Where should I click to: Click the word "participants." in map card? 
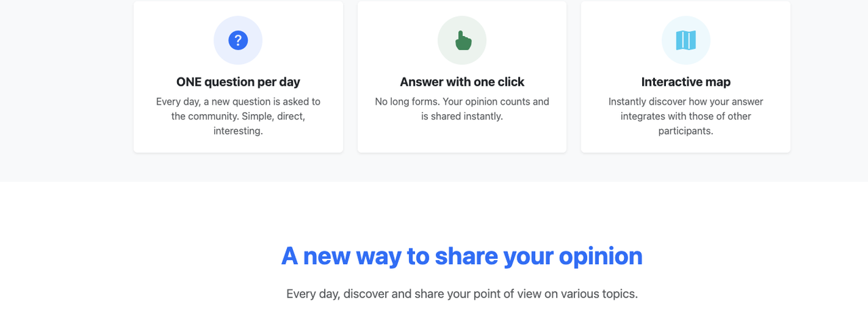pyautogui.click(x=686, y=131)
